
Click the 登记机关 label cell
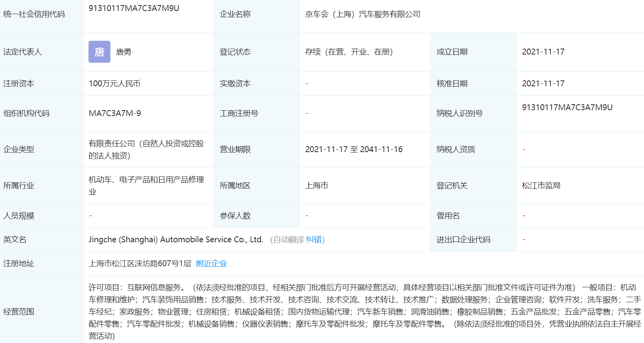(x=474, y=185)
